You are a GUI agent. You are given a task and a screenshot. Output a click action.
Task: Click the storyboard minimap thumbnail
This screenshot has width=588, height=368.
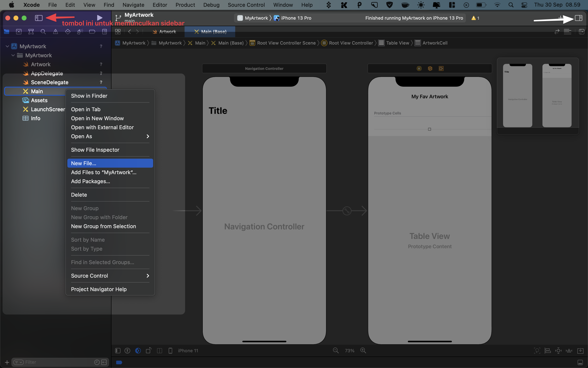click(x=538, y=96)
